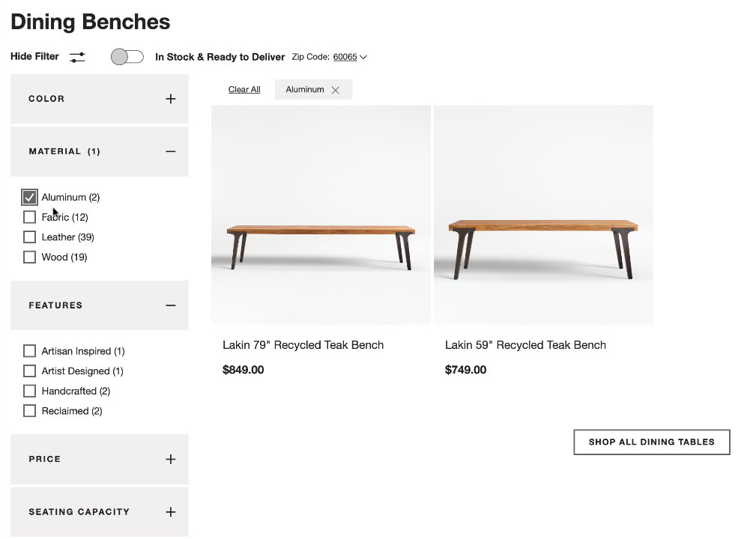Click the filter settings icon next to Hide Filter
The width and height of the screenshot is (756, 539).
[x=77, y=56]
